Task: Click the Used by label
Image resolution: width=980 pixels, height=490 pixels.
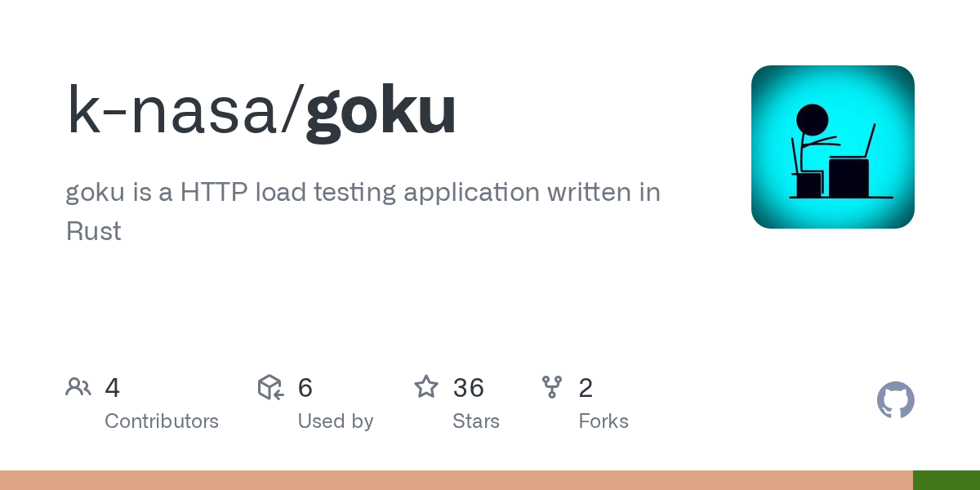Action: point(336,421)
